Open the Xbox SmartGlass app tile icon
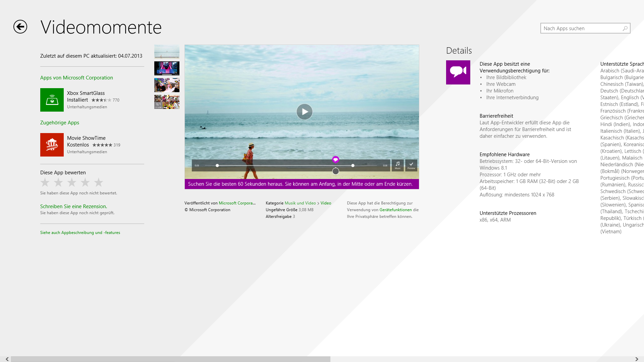Viewport: 644px width, 362px height. 52,100
